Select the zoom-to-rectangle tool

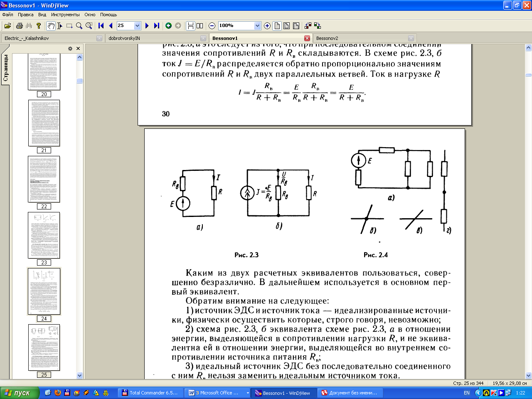coord(89,26)
